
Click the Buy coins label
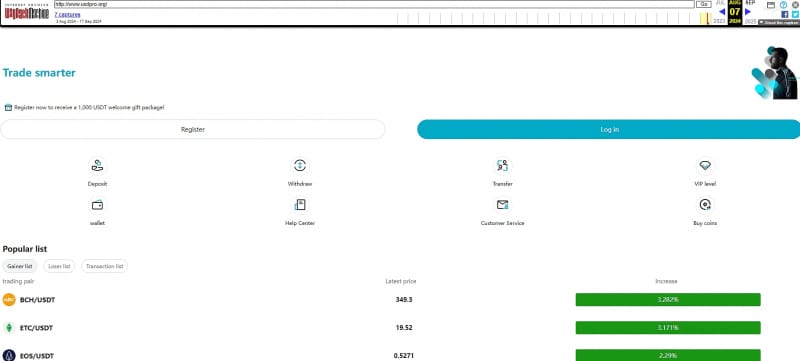coord(705,223)
